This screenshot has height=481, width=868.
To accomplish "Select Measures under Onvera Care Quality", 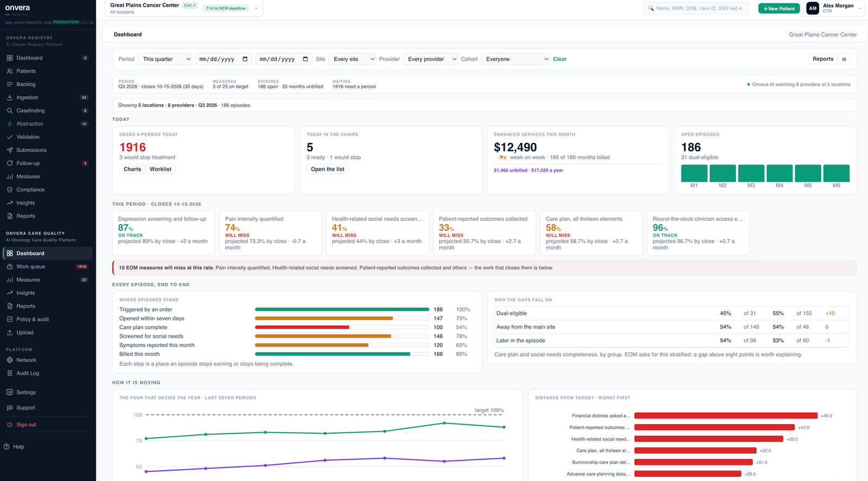I will tap(48, 280).
